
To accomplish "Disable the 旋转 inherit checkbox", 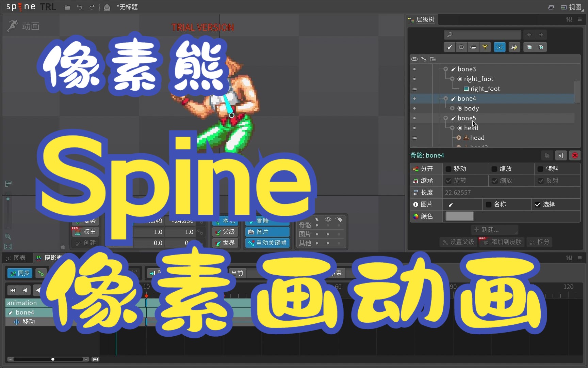I will point(448,181).
